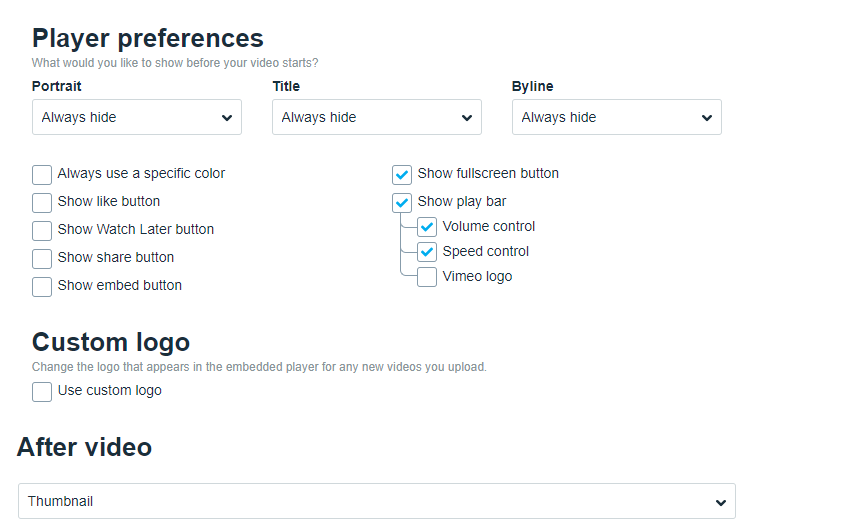Image resolution: width=841 pixels, height=530 pixels.
Task: Disable the 'Show play bar' checkbox
Action: (x=402, y=203)
